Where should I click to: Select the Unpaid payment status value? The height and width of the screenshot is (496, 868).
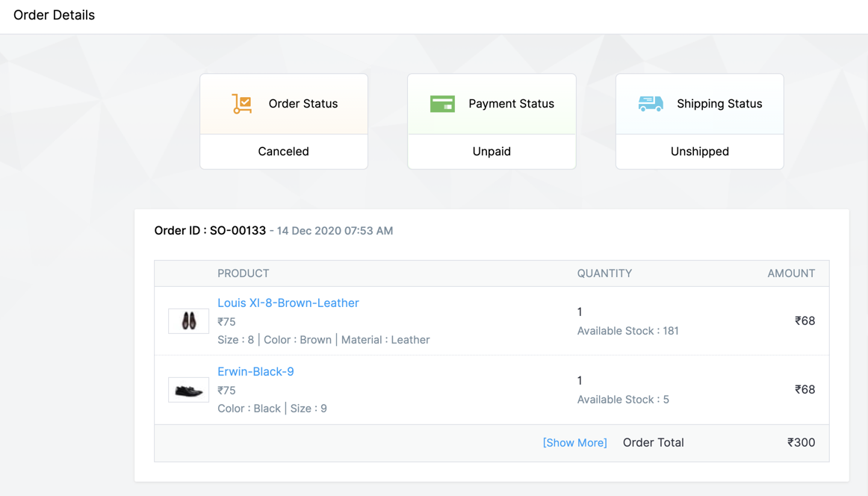tap(492, 152)
